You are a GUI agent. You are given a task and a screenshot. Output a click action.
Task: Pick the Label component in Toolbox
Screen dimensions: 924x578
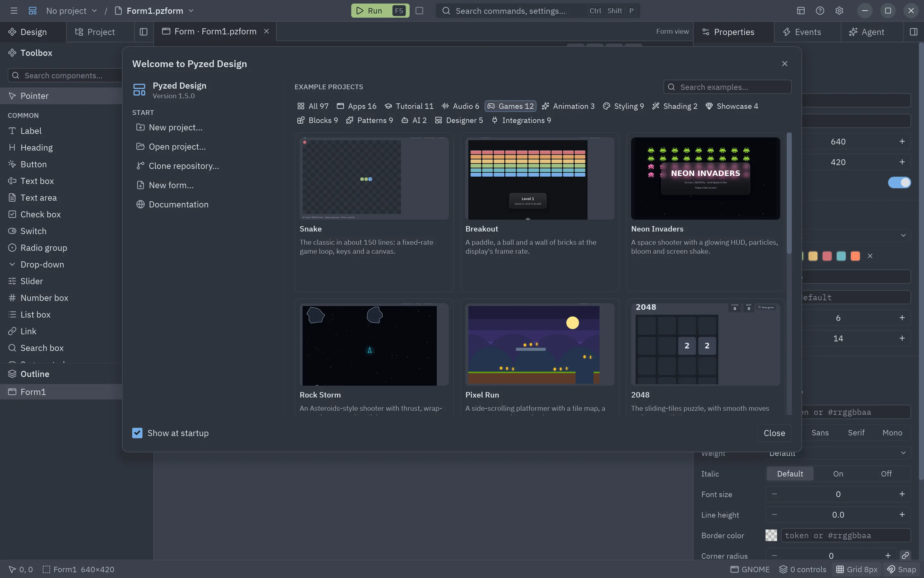[61, 131]
